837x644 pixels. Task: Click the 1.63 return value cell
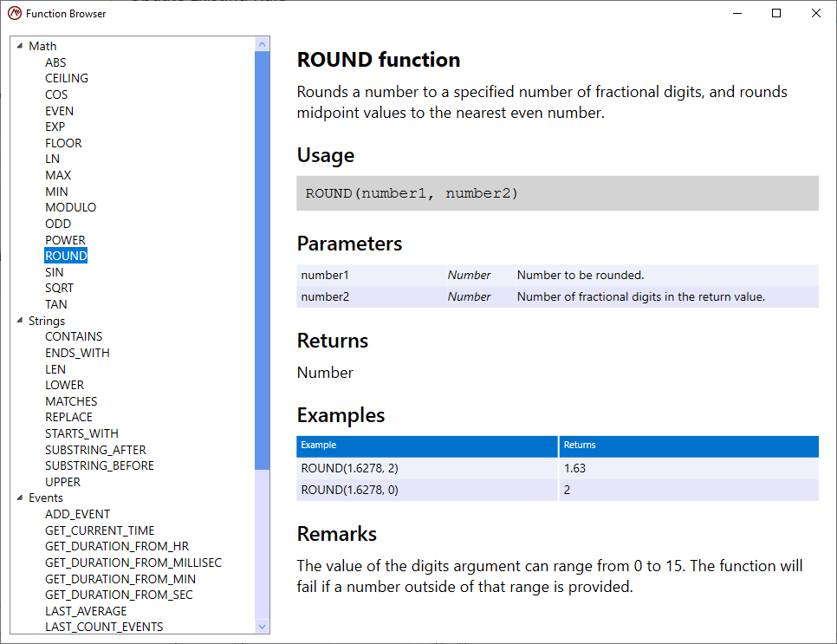(689, 468)
